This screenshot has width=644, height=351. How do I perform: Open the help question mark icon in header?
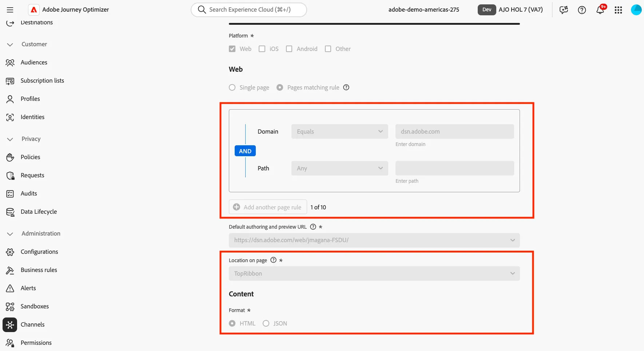click(582, 10)
